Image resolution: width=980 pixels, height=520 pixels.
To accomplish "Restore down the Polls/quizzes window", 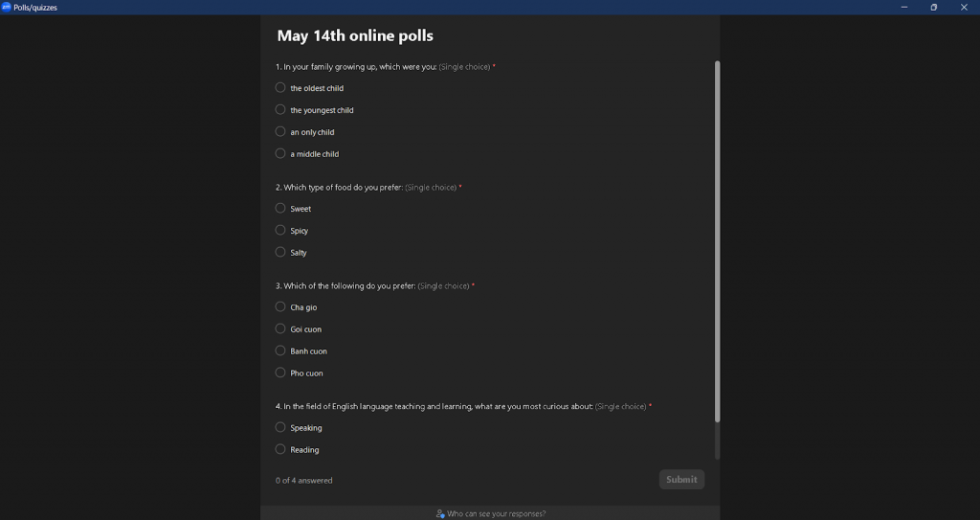I will tap(934, 7).
